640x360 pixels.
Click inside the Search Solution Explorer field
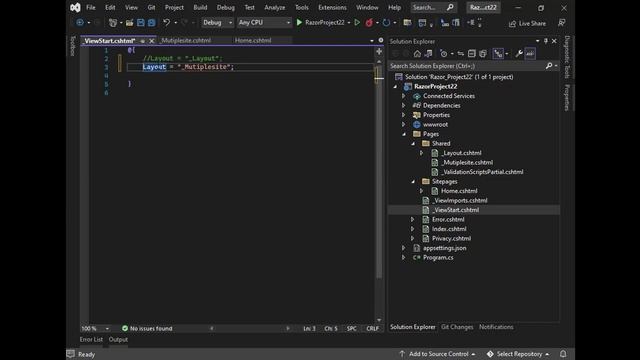466,66
